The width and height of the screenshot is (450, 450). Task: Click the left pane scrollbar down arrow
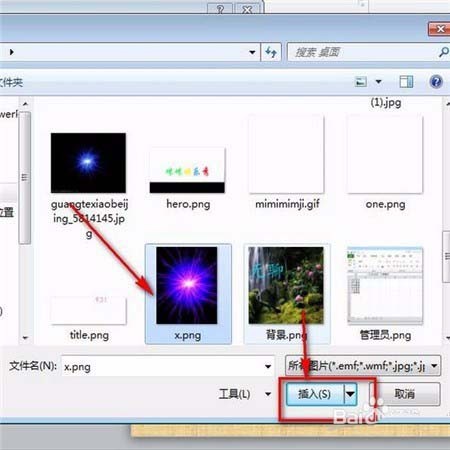[25, 338]
